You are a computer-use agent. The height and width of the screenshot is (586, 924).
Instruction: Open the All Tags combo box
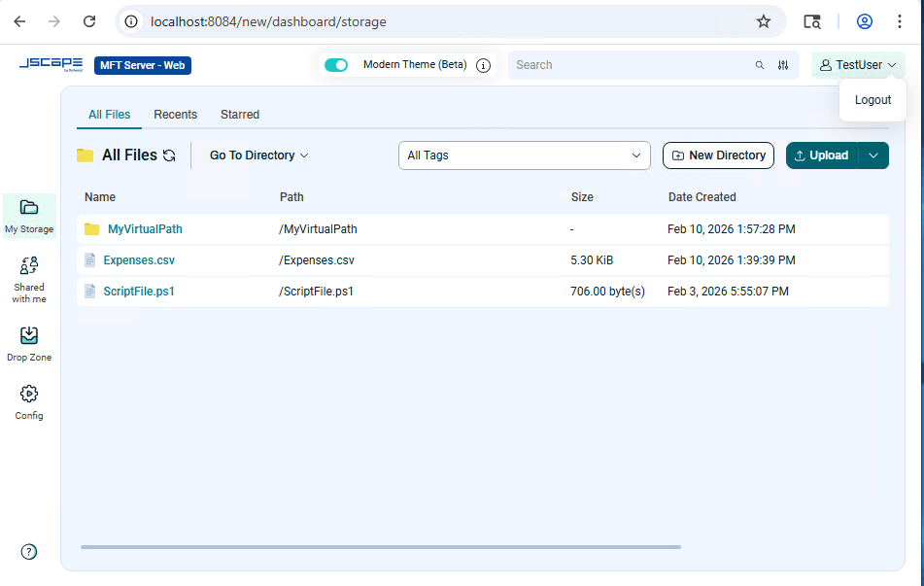[525, 155]
